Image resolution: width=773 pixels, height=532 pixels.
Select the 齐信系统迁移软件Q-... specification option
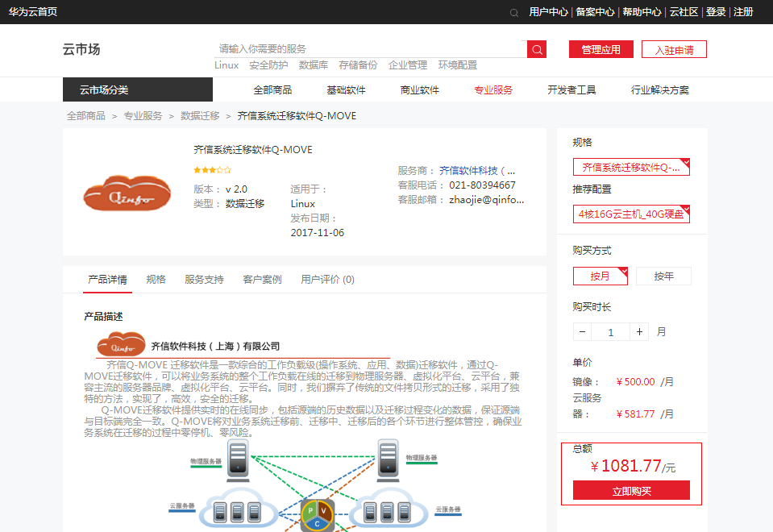coord(631,167)
